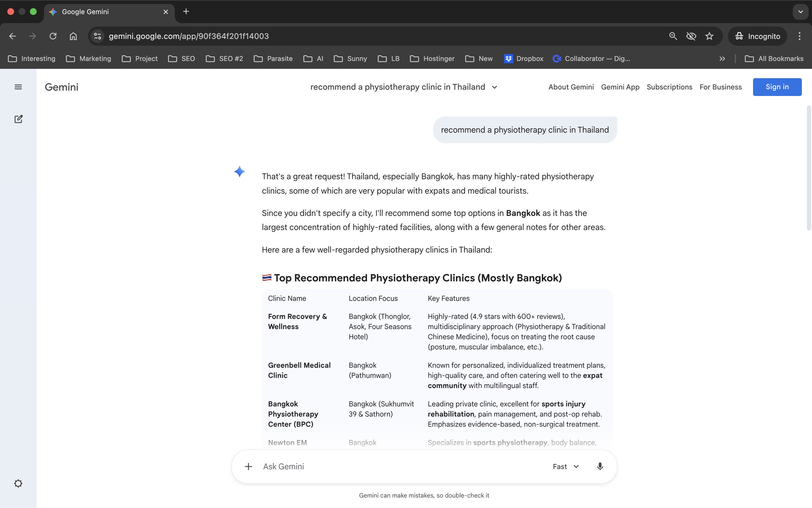This screenshot has width=812, height=508.
Task: Click the page vertical scrollbar
Action: (x=809, y=168)
